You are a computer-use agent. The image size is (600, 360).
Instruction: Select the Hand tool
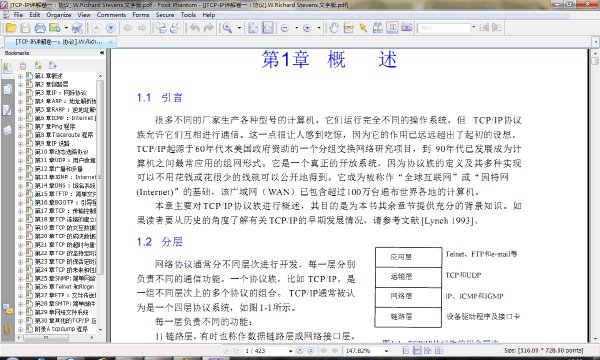(x=334, y=28)
